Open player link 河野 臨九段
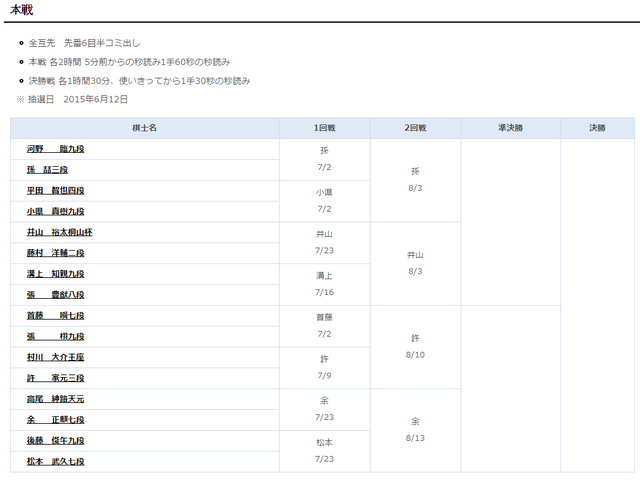Screen dimensions: 640x480 point(56,149)
